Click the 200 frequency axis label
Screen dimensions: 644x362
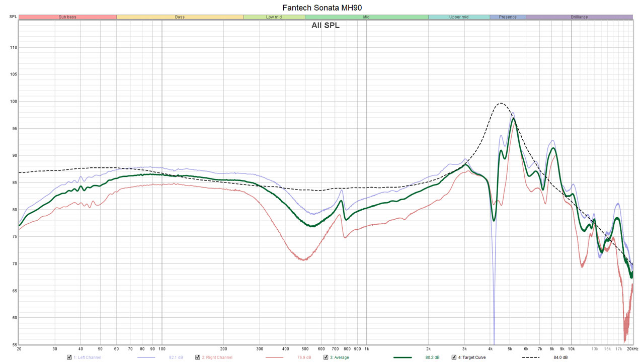(x=223, y=348)
